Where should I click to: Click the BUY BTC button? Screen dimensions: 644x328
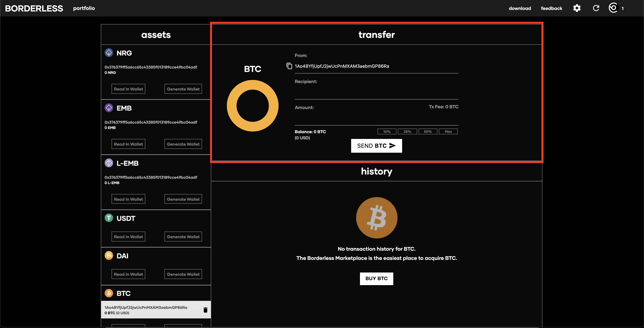(x=376, y=278)
